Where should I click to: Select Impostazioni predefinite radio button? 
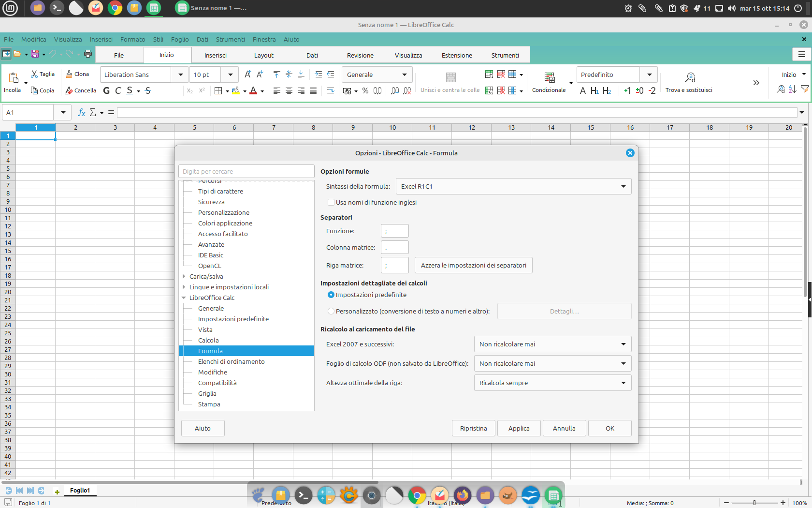[331, 295]
